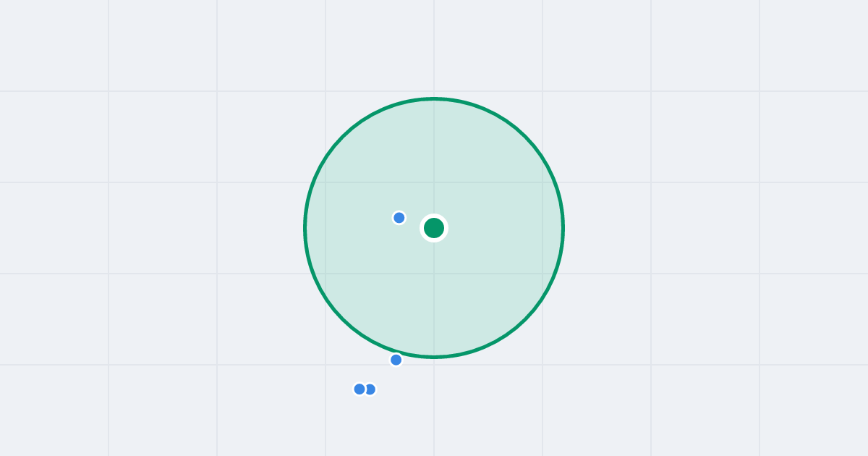This screenshot has height=456, width=868.
Task: Click the green center marker of the circle
Action: tap(434, 228)
